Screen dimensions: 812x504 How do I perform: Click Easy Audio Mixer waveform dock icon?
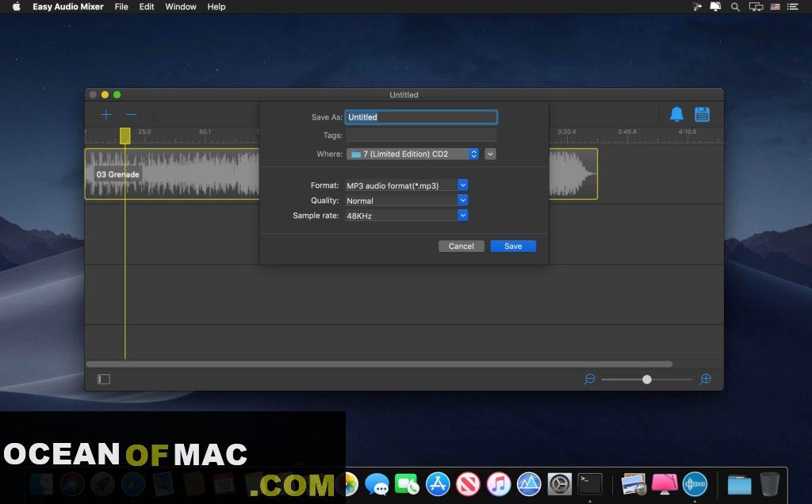coord(695,485)
